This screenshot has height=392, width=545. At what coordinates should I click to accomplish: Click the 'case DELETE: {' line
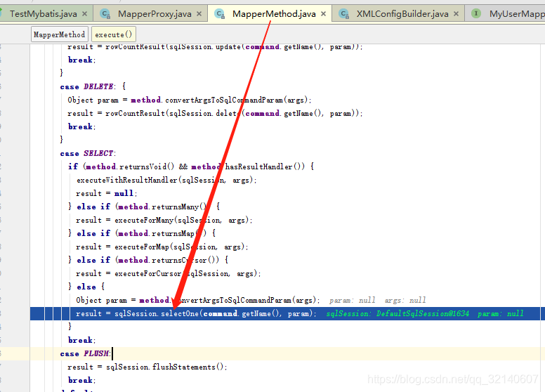tap(93, 86)
